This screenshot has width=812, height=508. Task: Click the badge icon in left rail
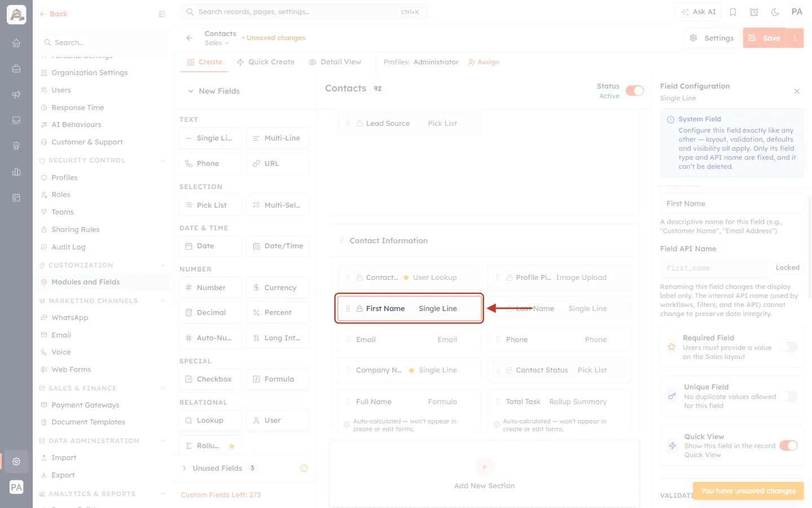click(16, 146)
